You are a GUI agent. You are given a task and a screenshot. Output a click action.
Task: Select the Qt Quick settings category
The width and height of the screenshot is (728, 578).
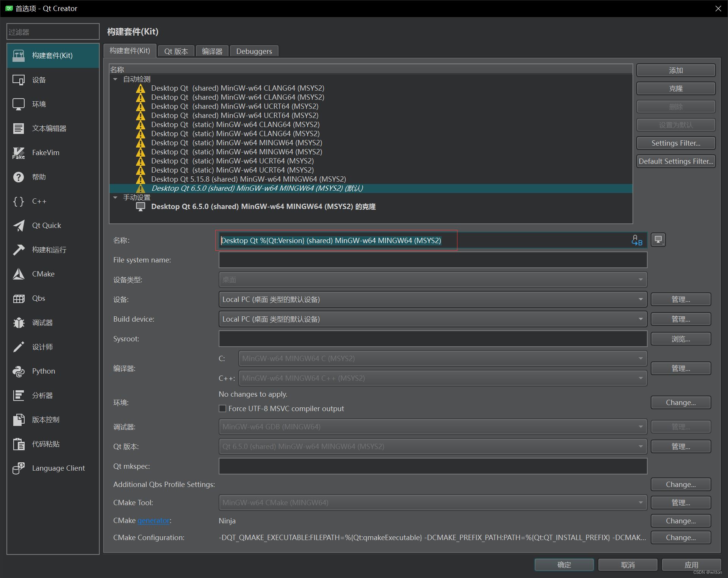(x=46, y=225)
